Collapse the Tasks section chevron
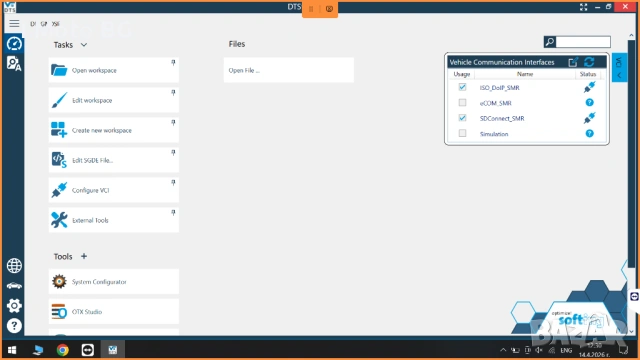This screenshot has width=640, height=360. click(84, 45)
